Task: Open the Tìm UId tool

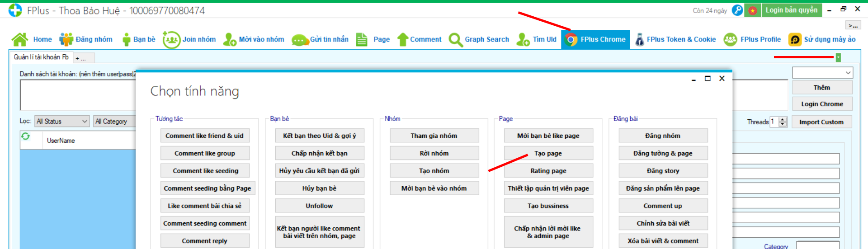Action: point(537,40)
